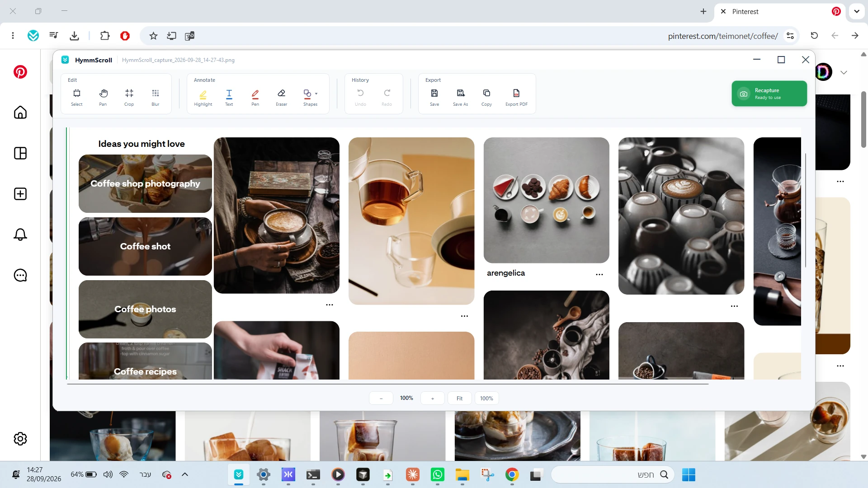The image size is (868, 488).
Task: Open the tab list dropdown arrow
Action: tap(857, 12)
